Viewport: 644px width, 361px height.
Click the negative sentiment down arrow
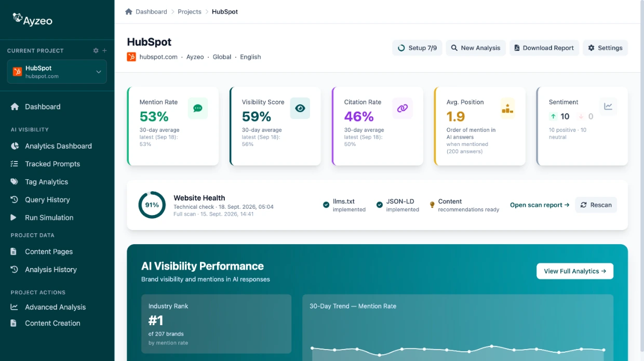coord(581,116)
